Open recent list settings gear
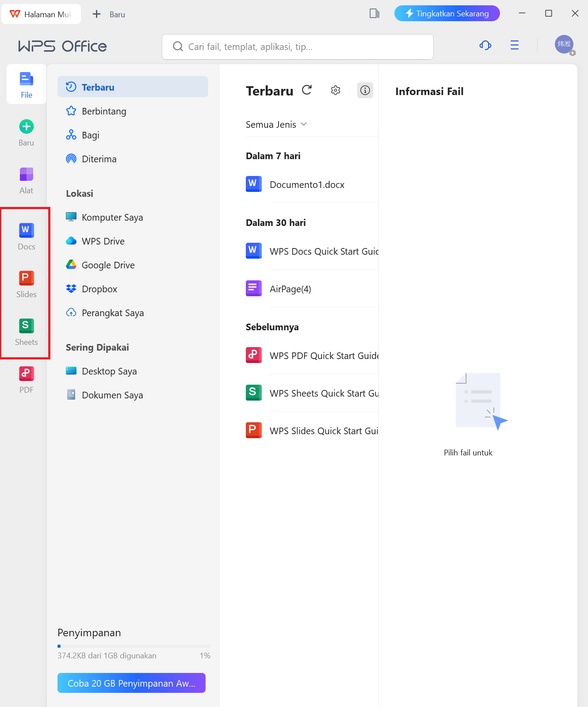Viewport: 588px width, 707px height. pyautogui.click(x=336, y=90)
